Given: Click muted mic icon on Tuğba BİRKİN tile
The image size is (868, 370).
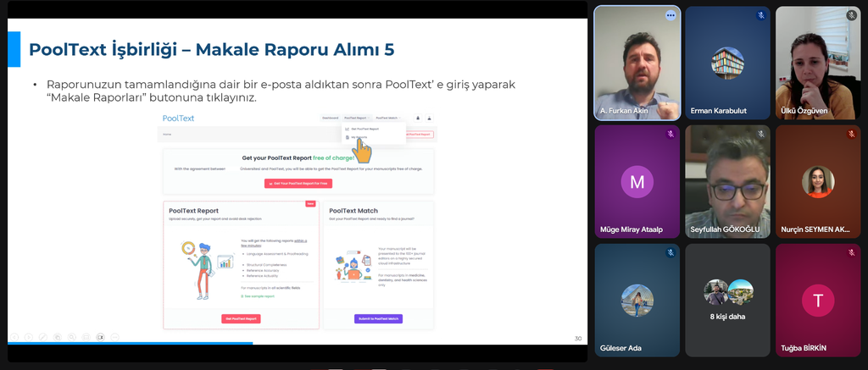Looking at the screenshot, I should tap(851, 252).
